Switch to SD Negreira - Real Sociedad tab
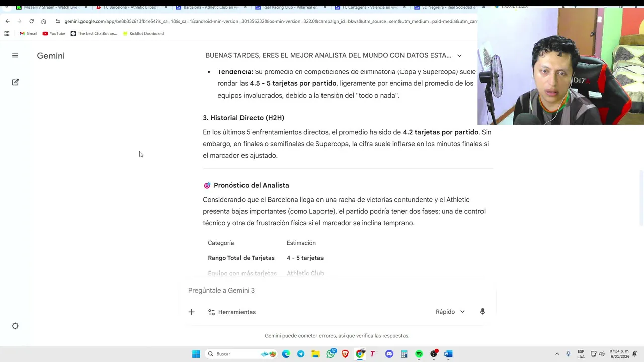644x362 pixels. coord(449,7)
